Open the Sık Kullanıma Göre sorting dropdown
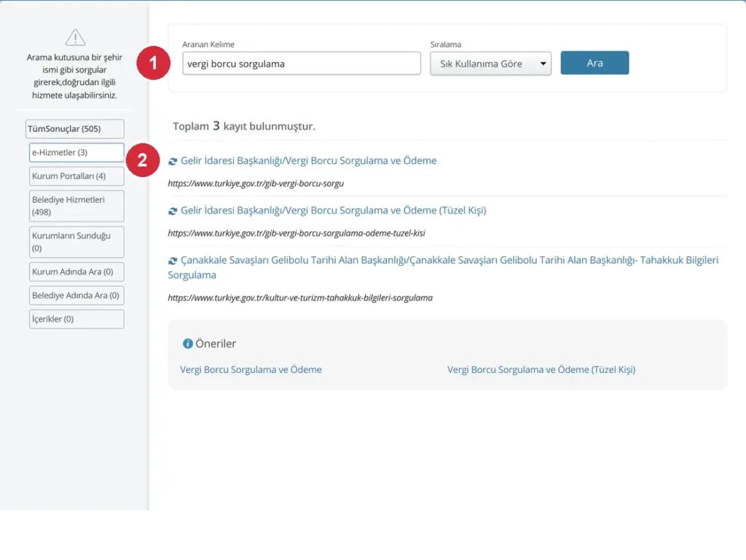The image size is (746, 560). pyautogui.click(x=490, y=63)
